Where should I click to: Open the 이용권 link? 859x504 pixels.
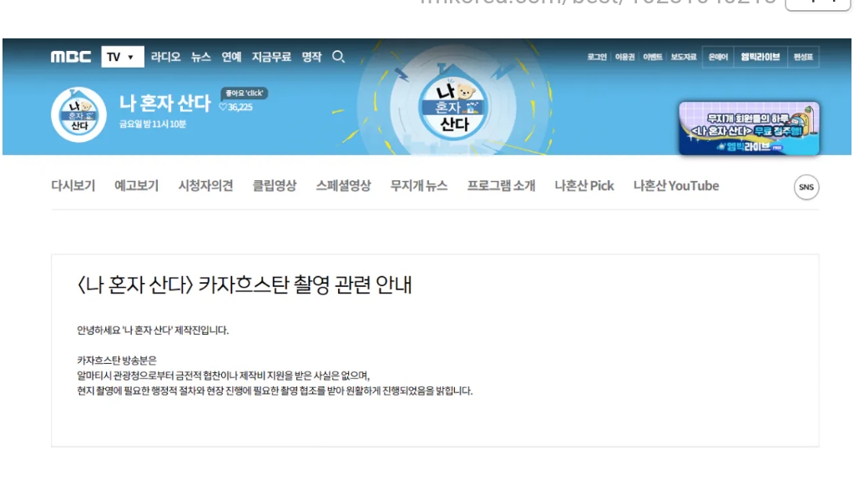(624, 57)
